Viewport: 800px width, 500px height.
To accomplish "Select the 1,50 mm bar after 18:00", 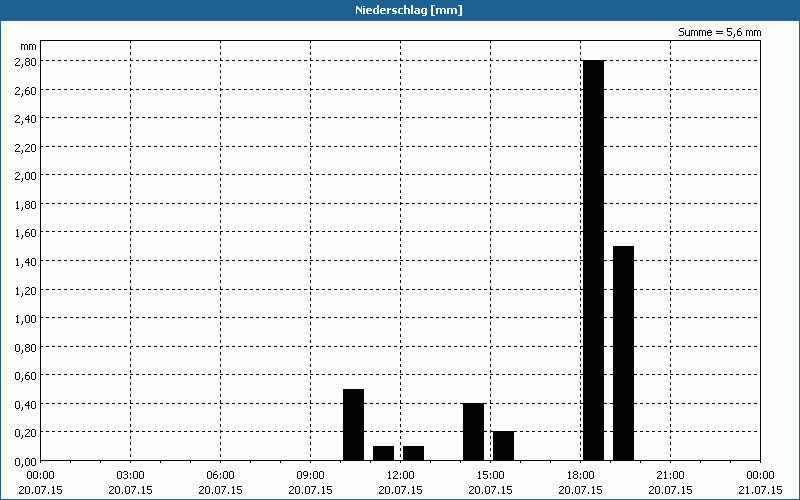I will (623, 353).
